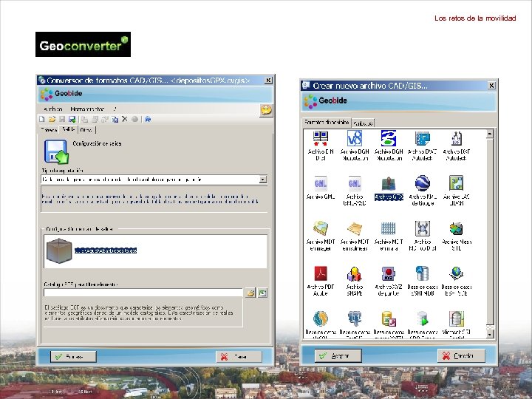Select the PostgreSQL elephant database icon
The height and width of the screenshot is (399, 532).
point(355,319)
